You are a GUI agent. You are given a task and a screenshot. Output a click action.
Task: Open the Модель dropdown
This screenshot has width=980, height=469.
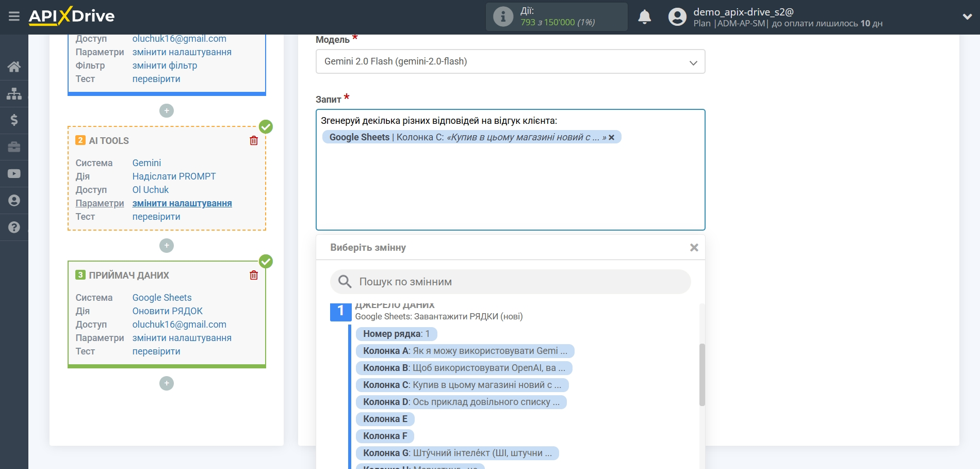(x=510, y=61)
